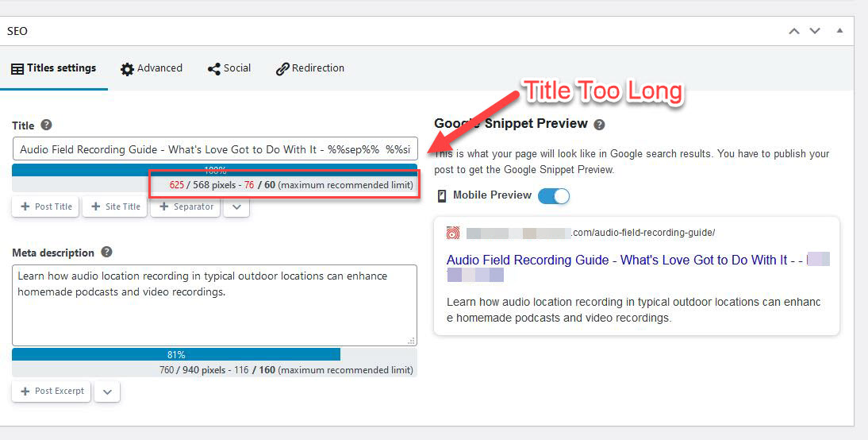Click the Google Snippet Preview help icon
Image resolution: width=868 pixels, height=440 pixels.
point(600,125)
